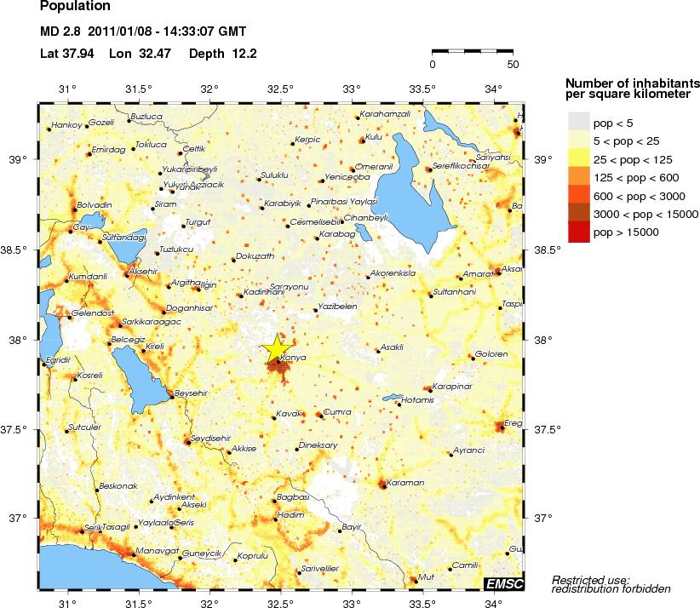Screen dimensions: 700x608
Task: Select the 'Sultanhani' label
Action: pos(455,292)
